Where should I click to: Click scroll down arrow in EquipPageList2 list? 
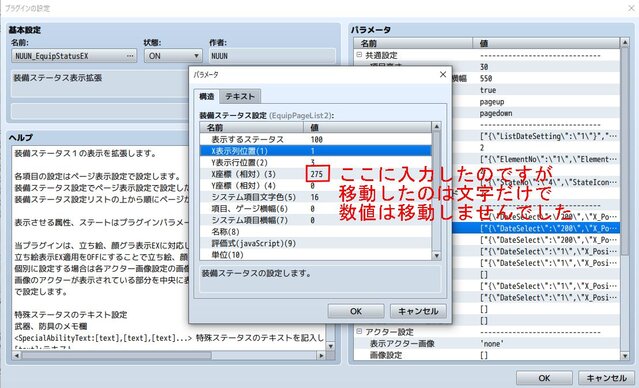pyautogui.click(x=436, y=256)
